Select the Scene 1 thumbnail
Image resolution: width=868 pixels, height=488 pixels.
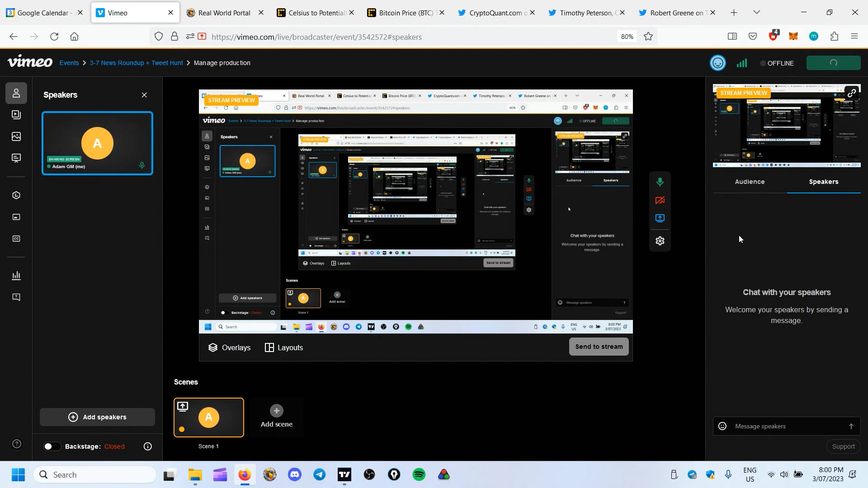point(208,418)
